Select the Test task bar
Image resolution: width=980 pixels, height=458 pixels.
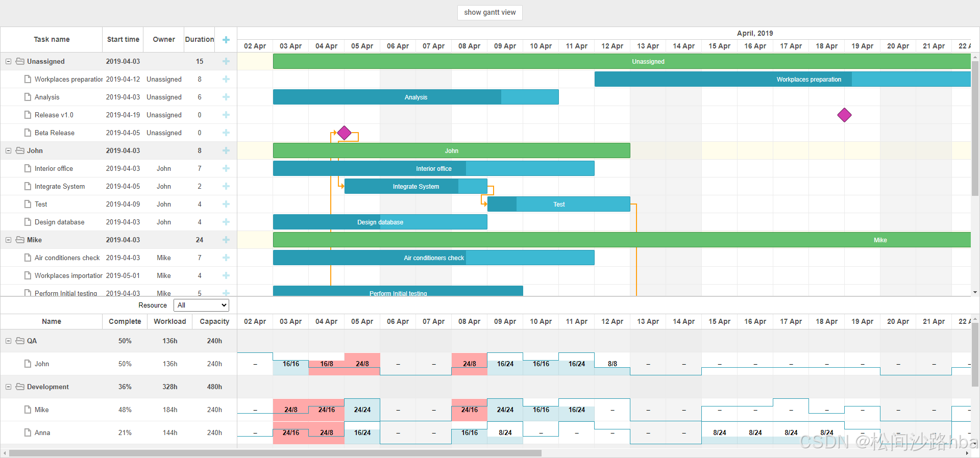coord(559,204)
